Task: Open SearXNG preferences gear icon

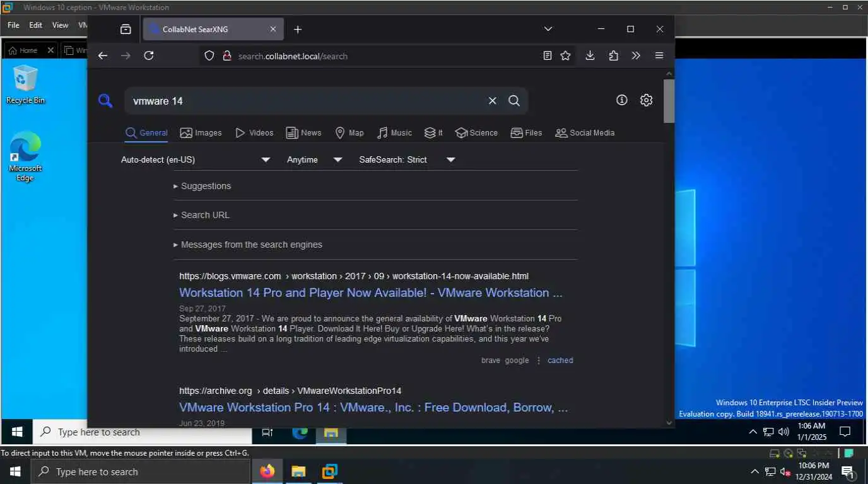Action: click(646, 100)
